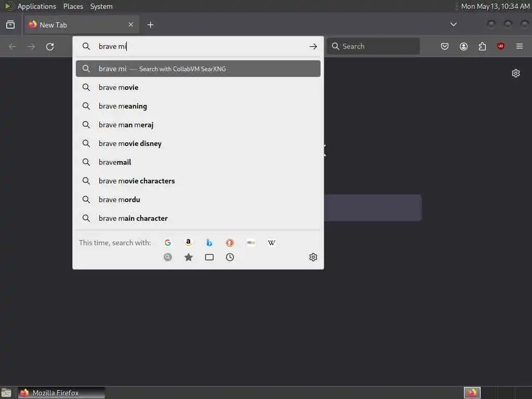532x399 pixels.
Task: Search with Amazon icon
Action: point(188,243)
